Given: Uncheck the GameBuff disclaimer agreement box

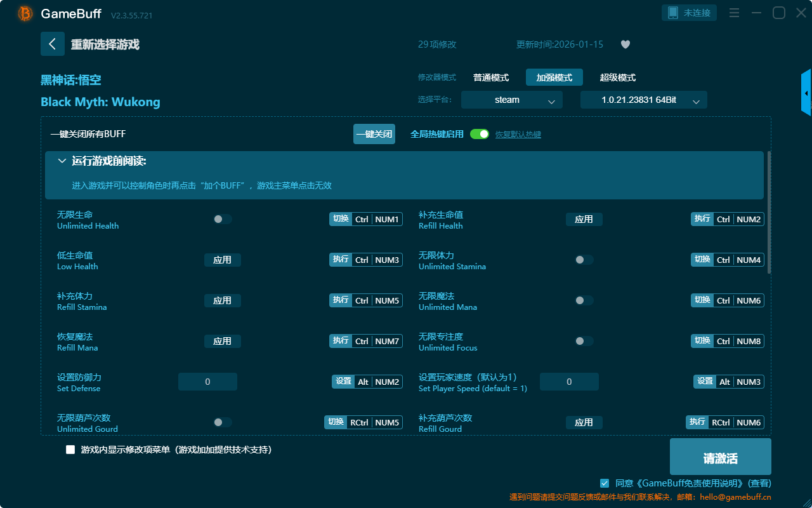Looking at the screenshot, I should pyautogui.click(x=605, y=483).
